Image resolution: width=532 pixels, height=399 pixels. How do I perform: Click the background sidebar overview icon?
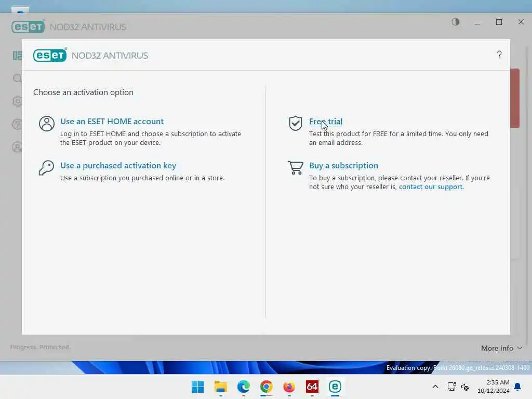[17, 56]
